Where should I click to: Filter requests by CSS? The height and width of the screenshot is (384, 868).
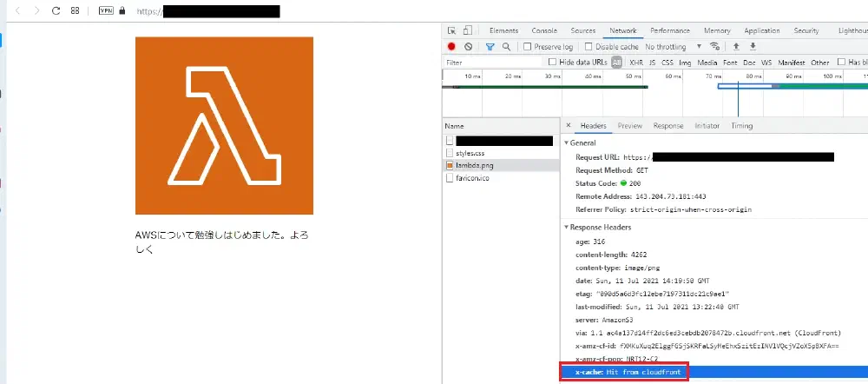click(667, 63)
